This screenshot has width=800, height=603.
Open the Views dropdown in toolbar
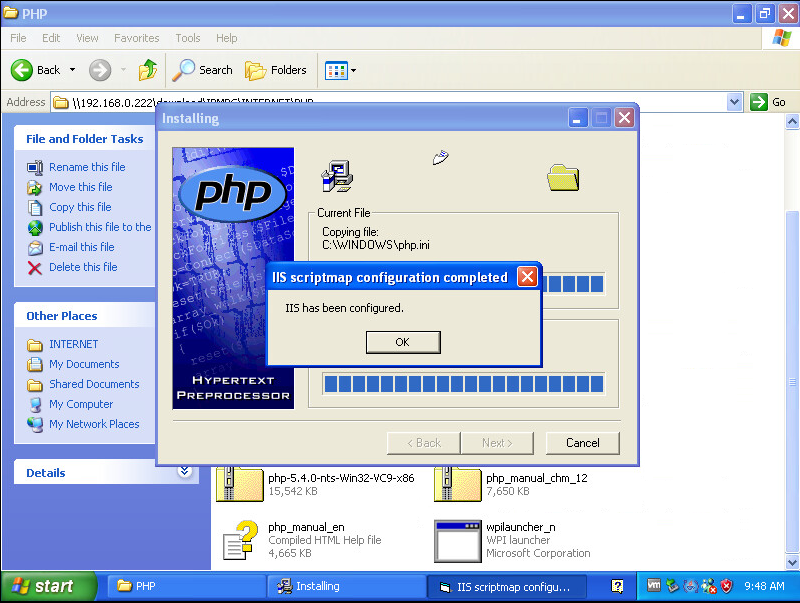tap(340, 70)
